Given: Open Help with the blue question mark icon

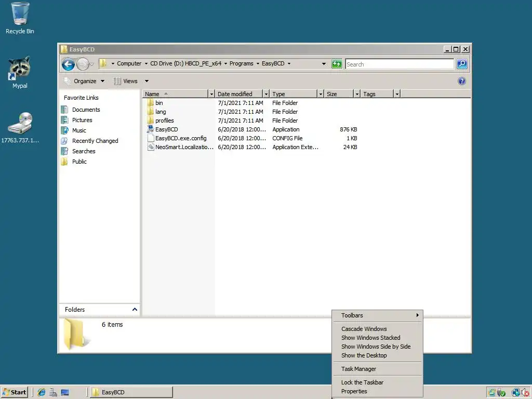Looking at the screenshot, I should click(x=462, y=81).
